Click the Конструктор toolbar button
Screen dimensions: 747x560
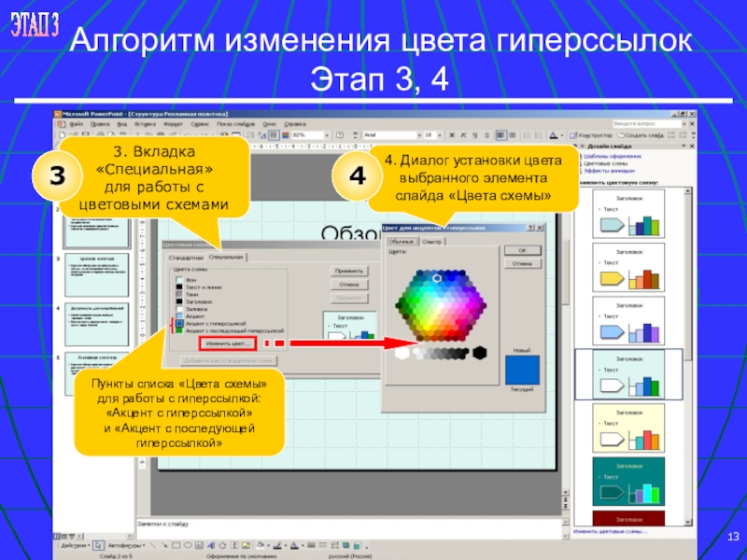(x=591, y=135)
